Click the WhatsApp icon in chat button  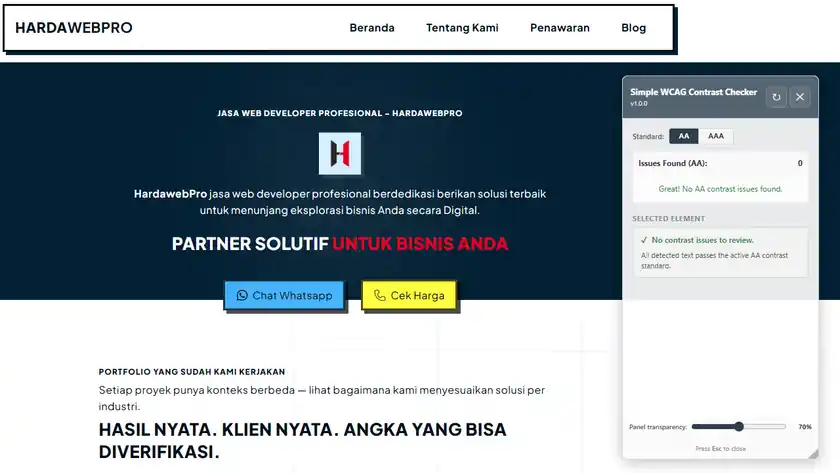point(242,295)
